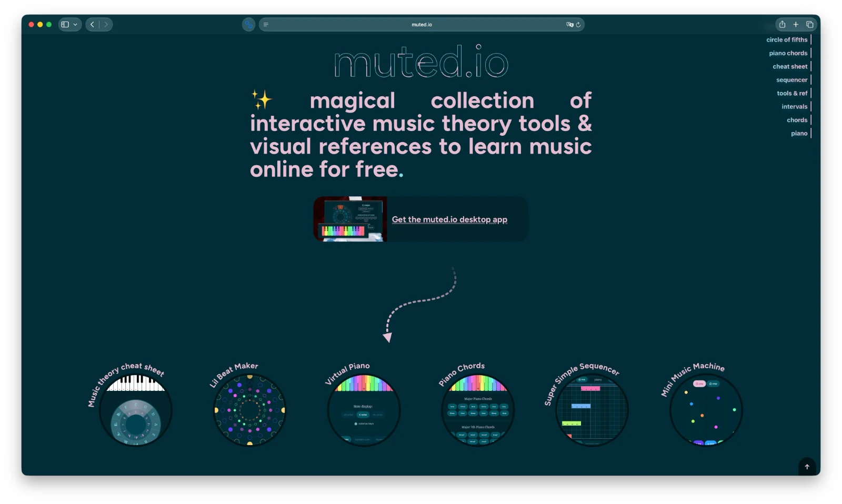Reload the page with the refresh icon
Screen dimensions: 842x504
click(x=578, y=25)
